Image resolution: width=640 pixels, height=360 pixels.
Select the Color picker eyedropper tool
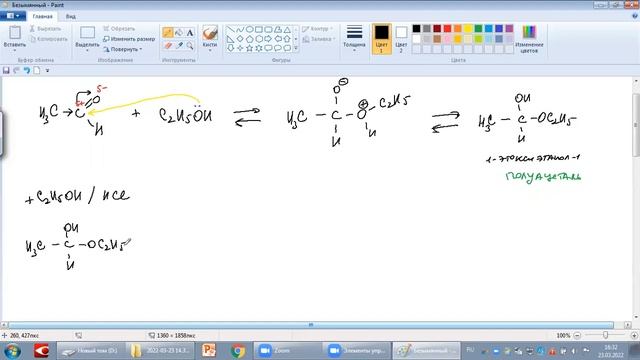pos(179,46)
